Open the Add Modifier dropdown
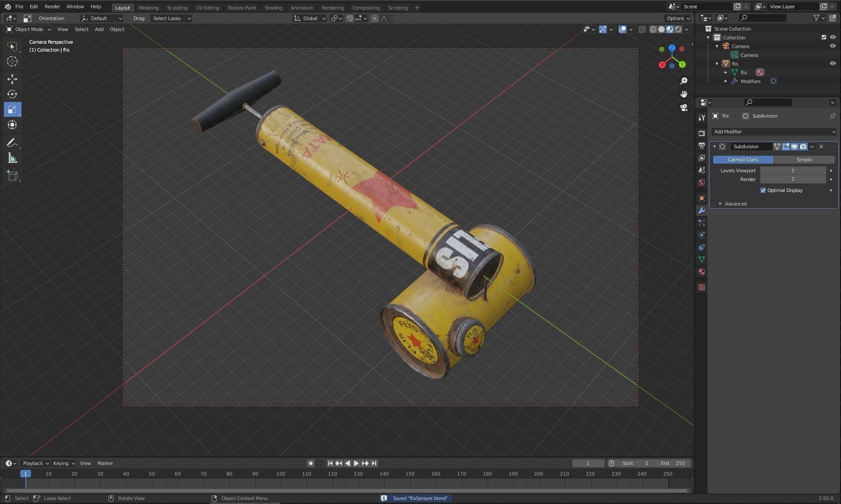 (x=774, y=132)
